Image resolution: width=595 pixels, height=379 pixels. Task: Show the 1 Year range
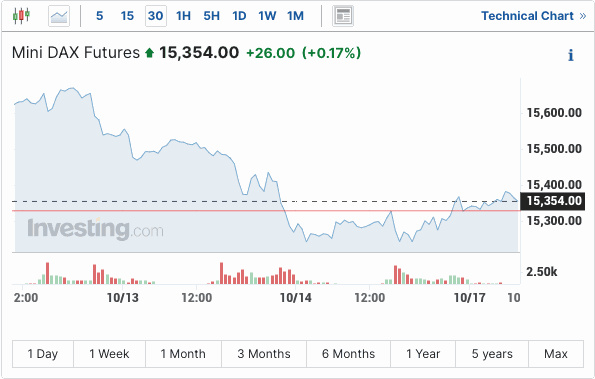(x=423, y=354)
